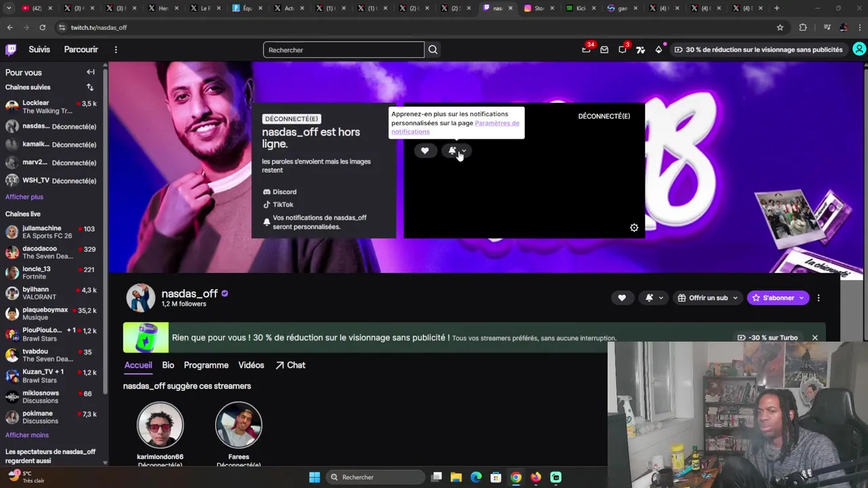The image size is (868, 488).
Task: Open juliamachine live channel
Action: pyautogui.click(x=52, y=232)
